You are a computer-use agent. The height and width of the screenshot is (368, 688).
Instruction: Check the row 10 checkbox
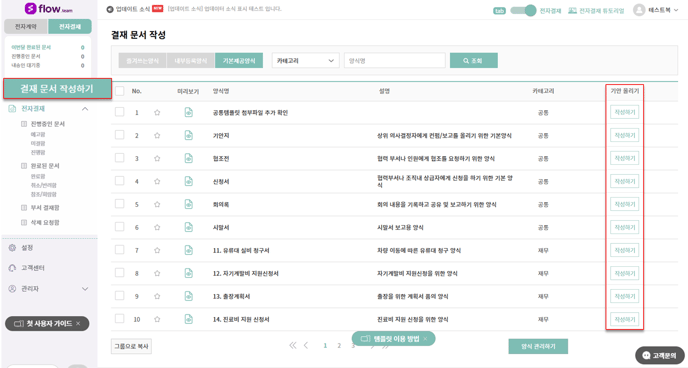[x=119, y=318]
